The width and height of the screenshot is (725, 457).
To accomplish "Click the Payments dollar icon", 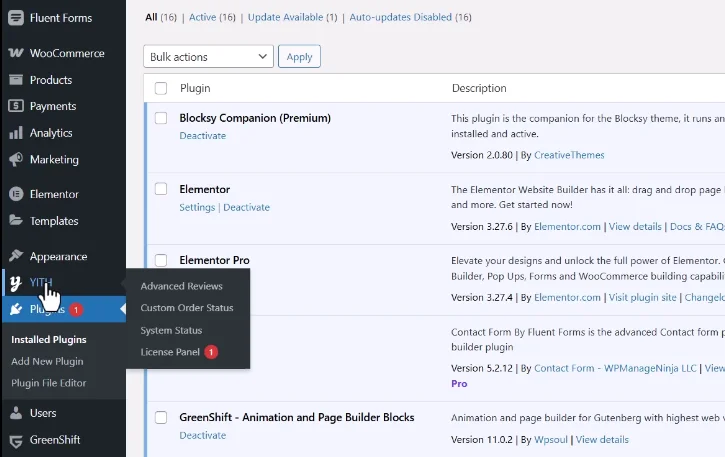I will tap(16, 106).
